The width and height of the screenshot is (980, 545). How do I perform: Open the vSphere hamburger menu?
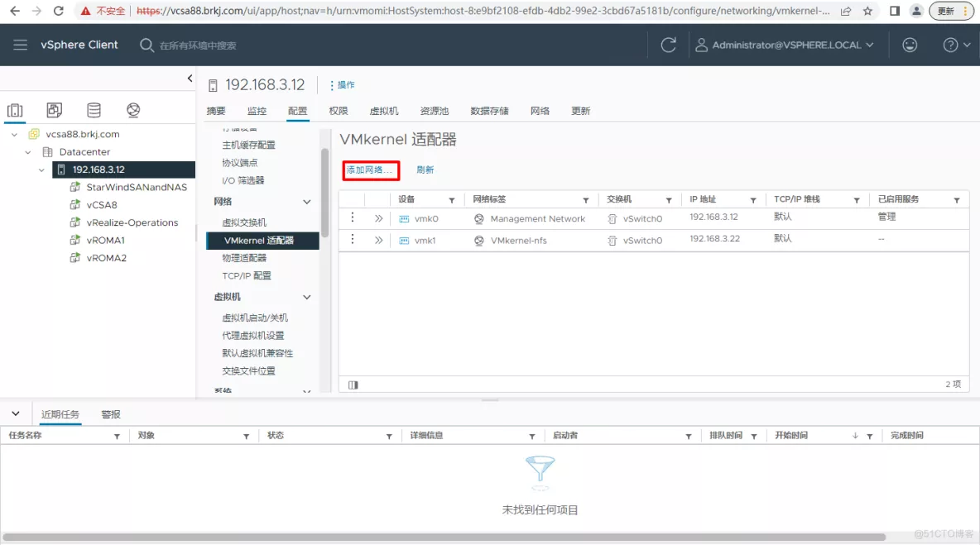click(20, 45)
